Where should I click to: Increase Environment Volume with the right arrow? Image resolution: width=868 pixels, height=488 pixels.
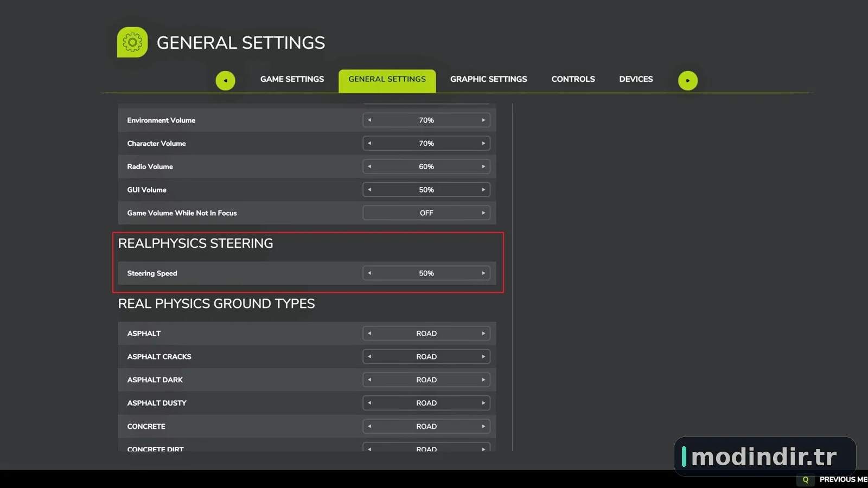483,120
